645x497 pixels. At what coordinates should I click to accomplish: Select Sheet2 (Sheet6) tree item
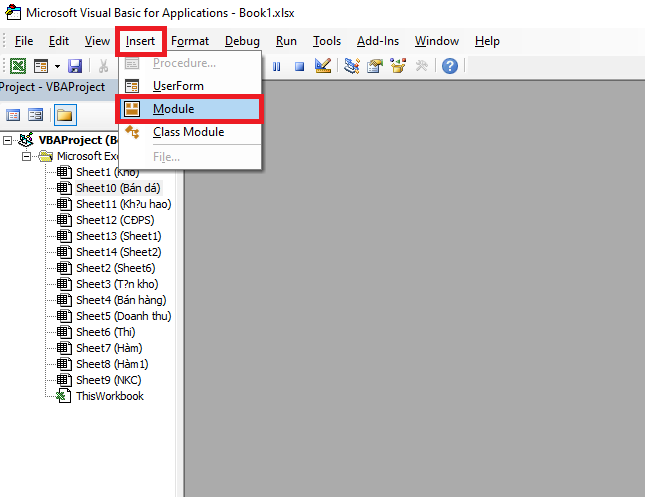116,268
